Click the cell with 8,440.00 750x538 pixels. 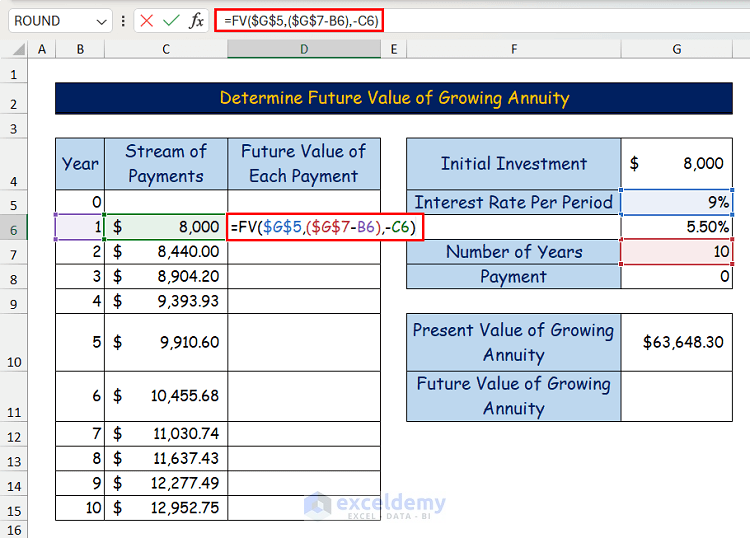tap(166, 252)
